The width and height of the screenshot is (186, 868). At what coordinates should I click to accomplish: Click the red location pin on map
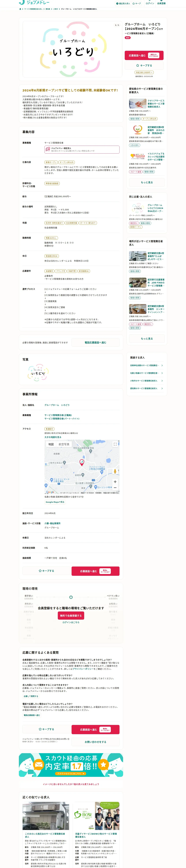[81, 463]
